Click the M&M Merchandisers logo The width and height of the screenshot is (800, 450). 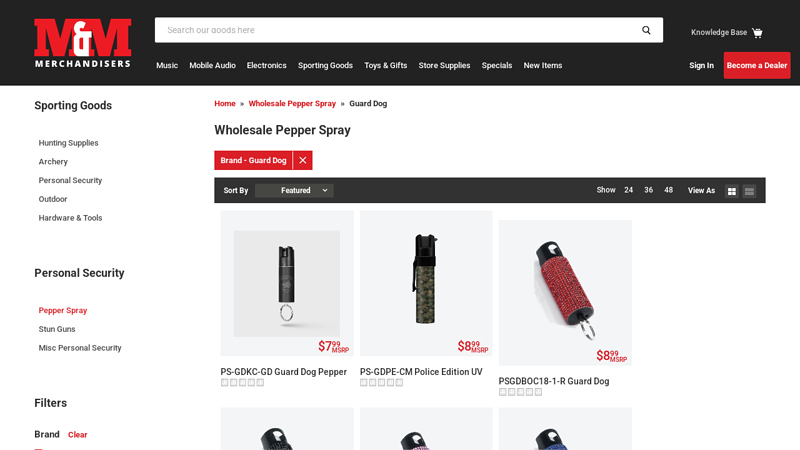pos(83,43)
